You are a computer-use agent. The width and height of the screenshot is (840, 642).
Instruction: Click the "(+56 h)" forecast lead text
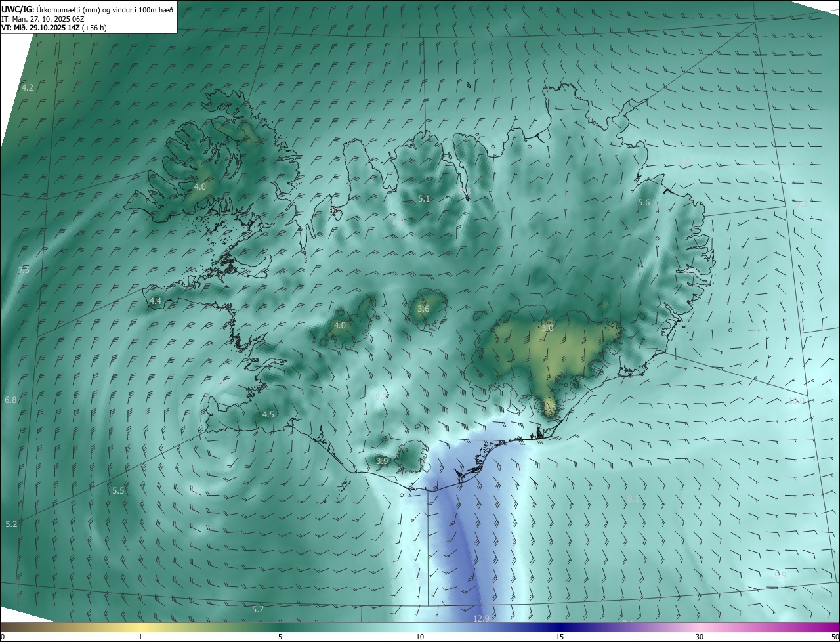pos(94,28)
